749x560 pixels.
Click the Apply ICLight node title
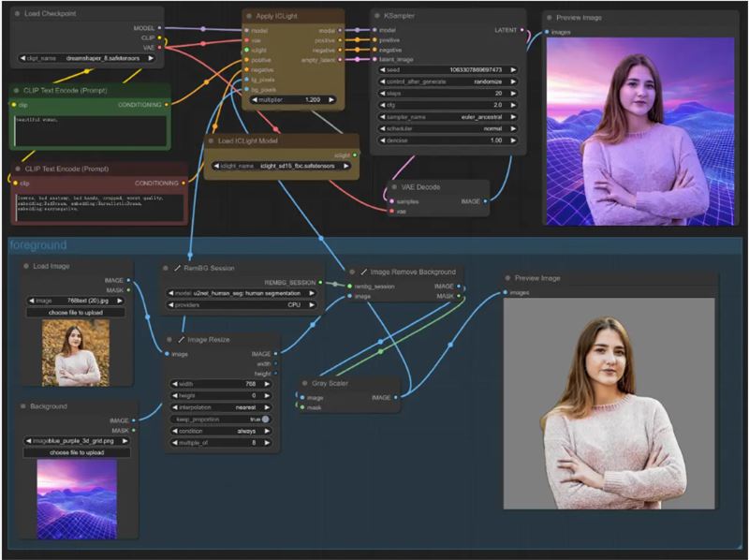[x=276, y=16]
